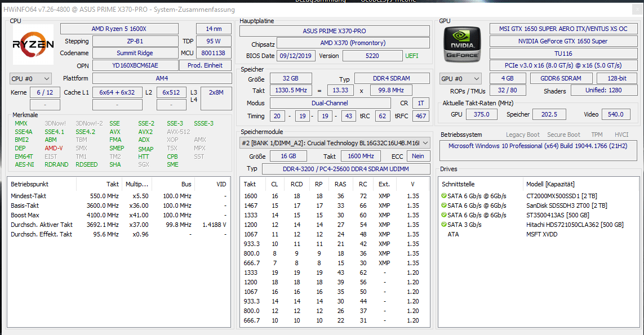Viewport: 644px width, 335px height.
Task: Click the PCIe v3.0 x16 bus field
Action: click(563, 65)
